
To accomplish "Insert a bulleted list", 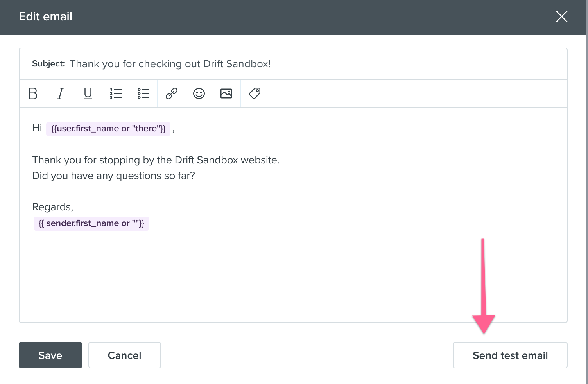I will point(143,93).
